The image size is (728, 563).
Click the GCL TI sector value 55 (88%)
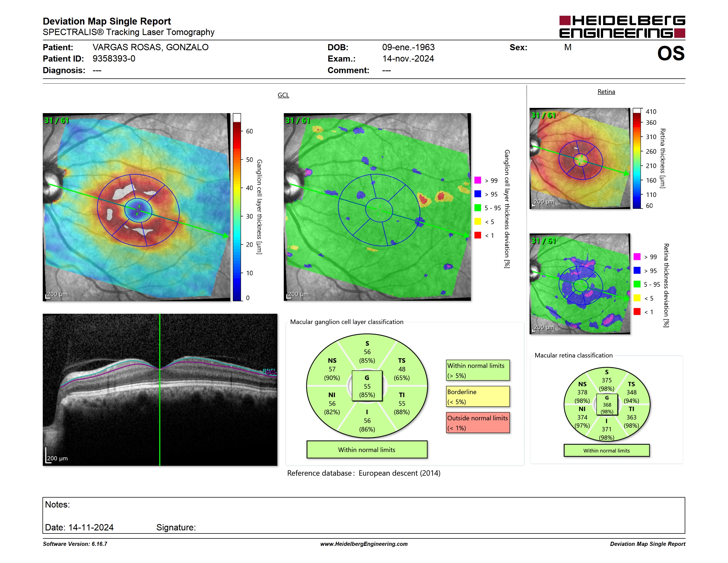(x=402, y=408)
